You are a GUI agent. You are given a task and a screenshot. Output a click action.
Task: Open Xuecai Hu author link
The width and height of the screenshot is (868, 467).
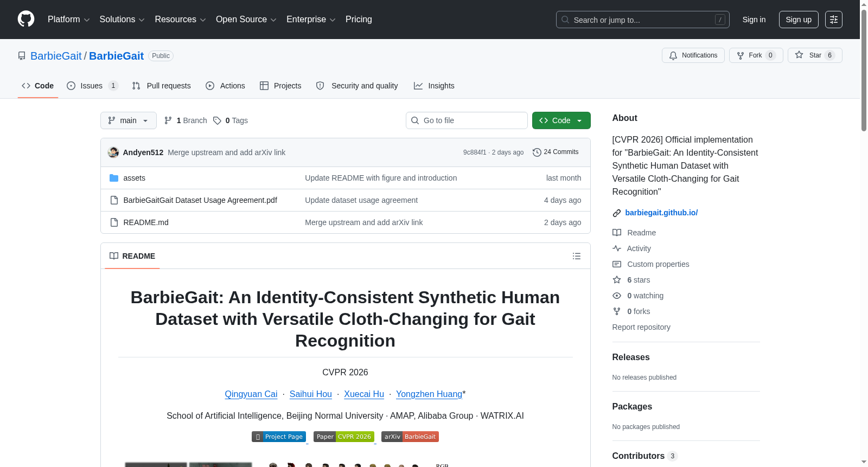tap(364, 394)
